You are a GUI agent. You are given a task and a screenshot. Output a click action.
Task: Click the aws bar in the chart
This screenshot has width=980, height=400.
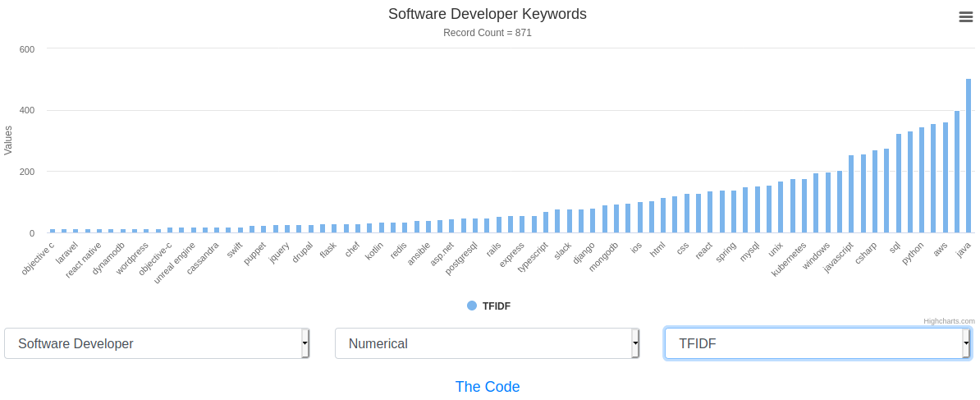[x=945, y=177]
